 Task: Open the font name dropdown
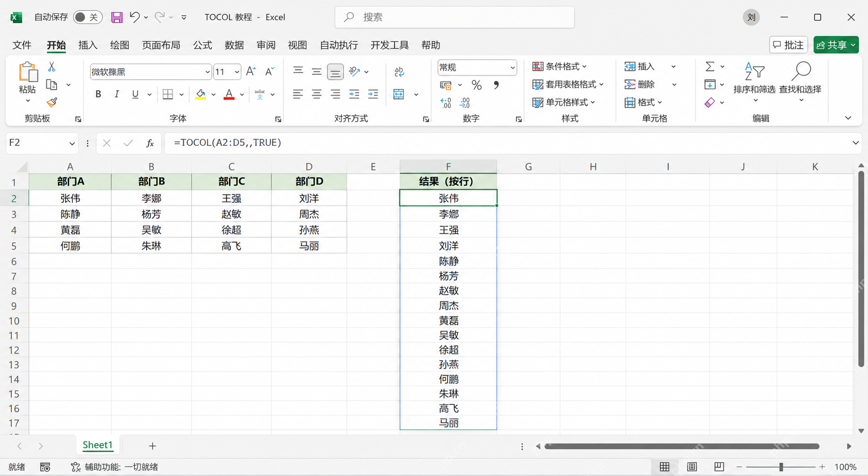tap(207, 72)
